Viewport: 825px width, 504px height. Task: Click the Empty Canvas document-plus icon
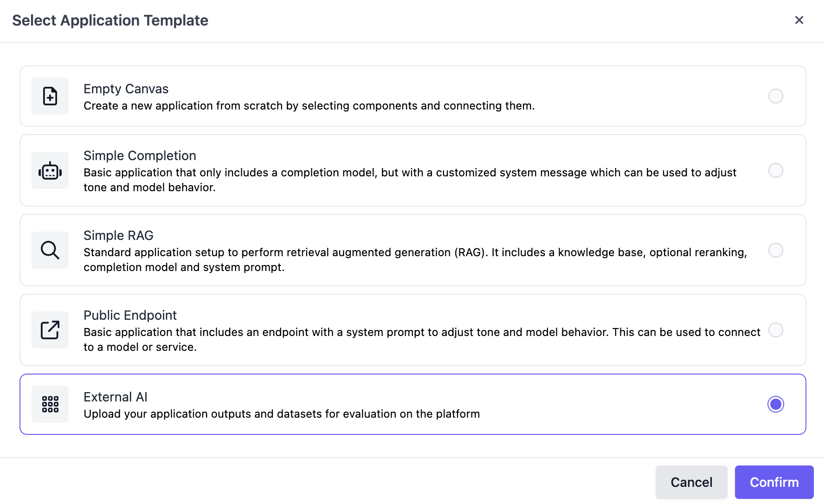[x=50, y=96]
